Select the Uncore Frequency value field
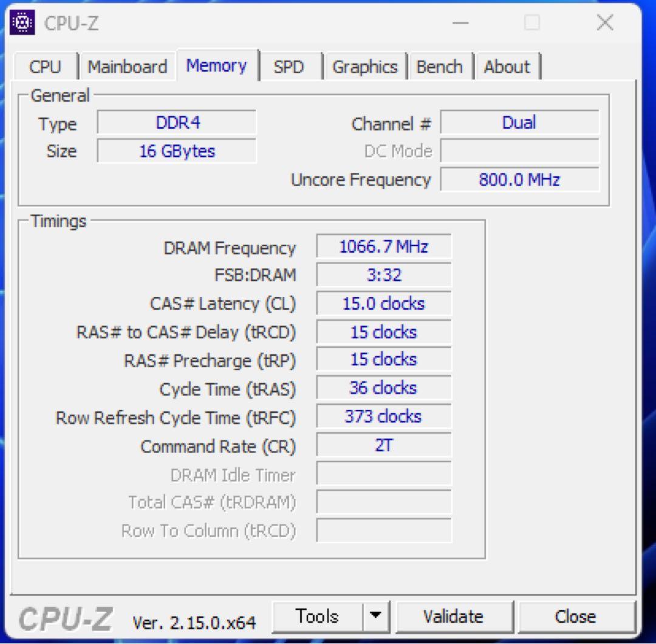This screenshot has height=644, width=656. click(520, 179)
